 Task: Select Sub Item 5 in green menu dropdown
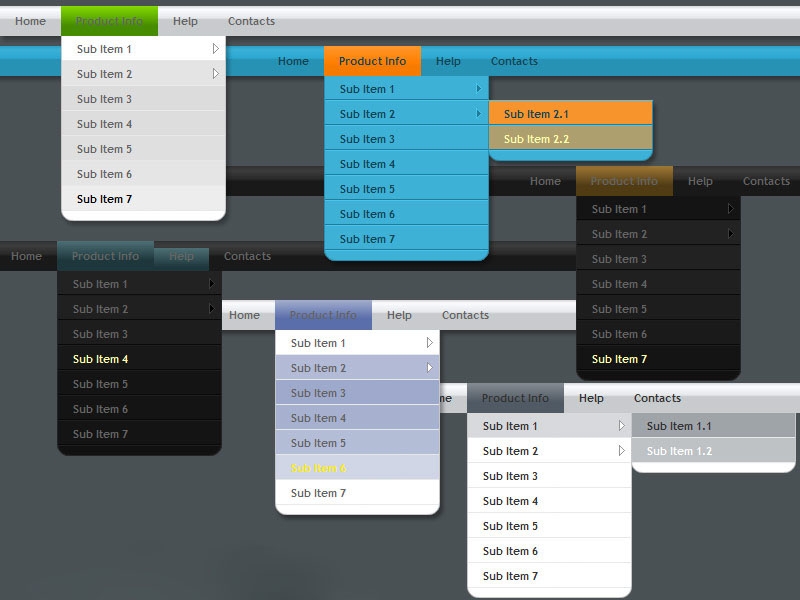[143, 149]
